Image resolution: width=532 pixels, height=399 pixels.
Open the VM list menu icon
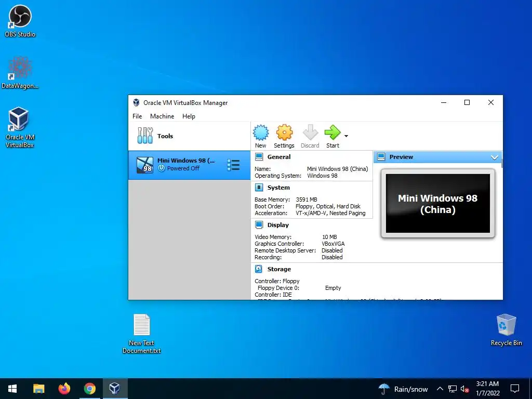233,165
